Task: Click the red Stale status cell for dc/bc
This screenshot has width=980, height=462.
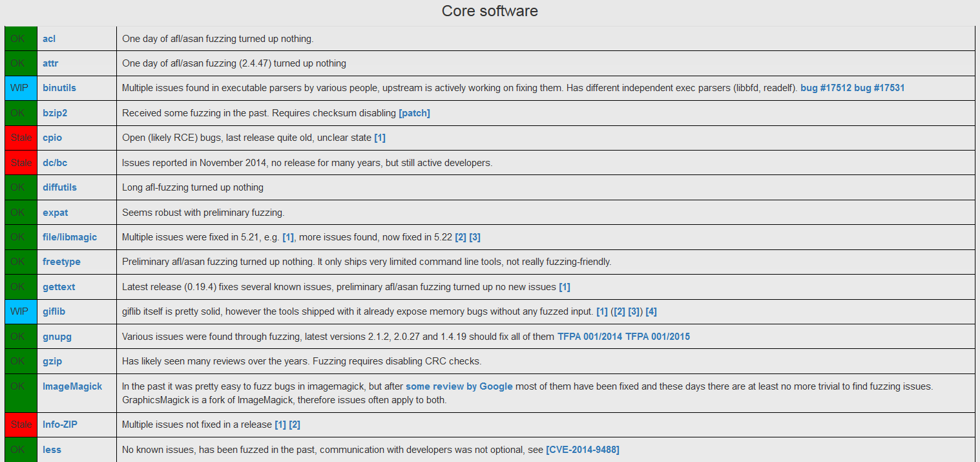Action: point(21,163)
